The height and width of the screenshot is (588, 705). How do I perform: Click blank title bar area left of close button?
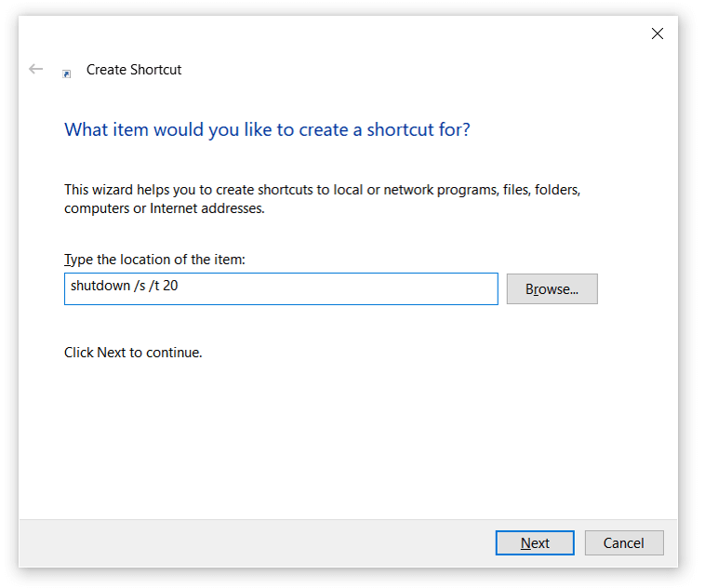pos(372,33)
